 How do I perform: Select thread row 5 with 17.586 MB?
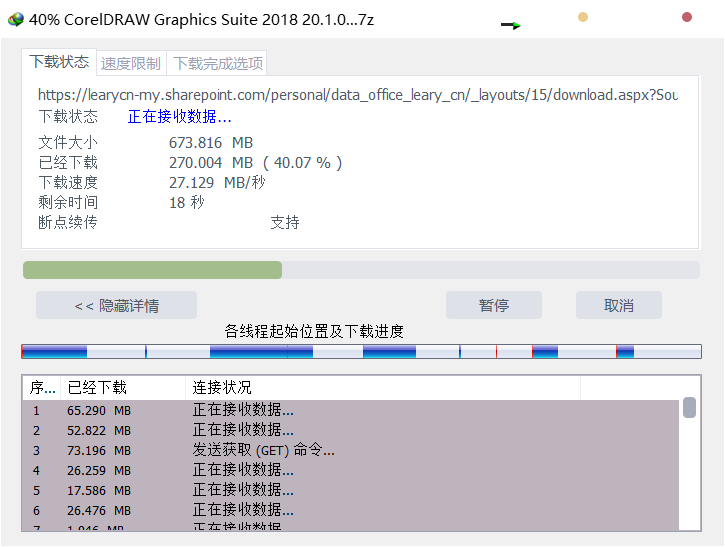[350, 491]
